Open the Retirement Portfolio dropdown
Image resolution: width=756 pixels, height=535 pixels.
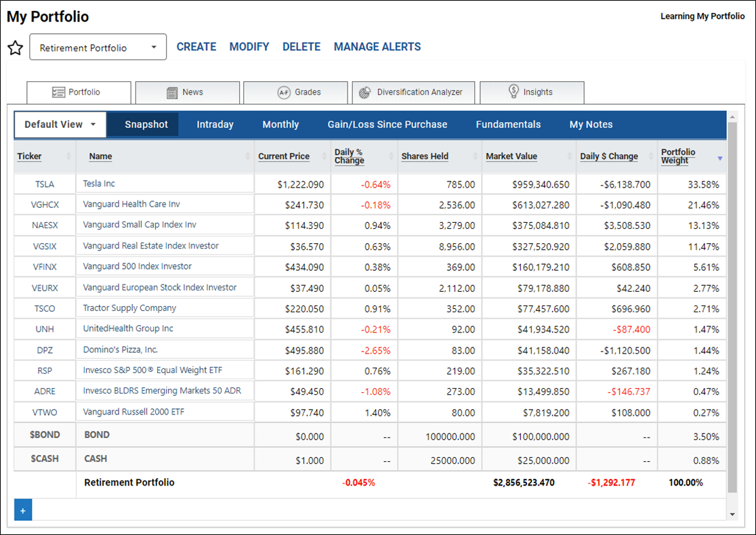pos(98,47)
